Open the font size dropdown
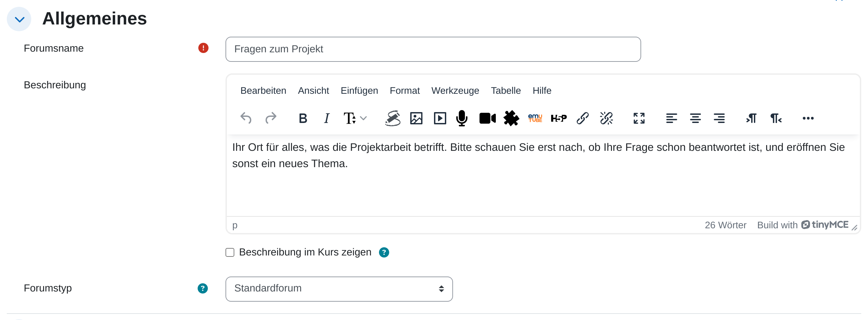This screenshot has width=868, height=320. pos(355,118)
